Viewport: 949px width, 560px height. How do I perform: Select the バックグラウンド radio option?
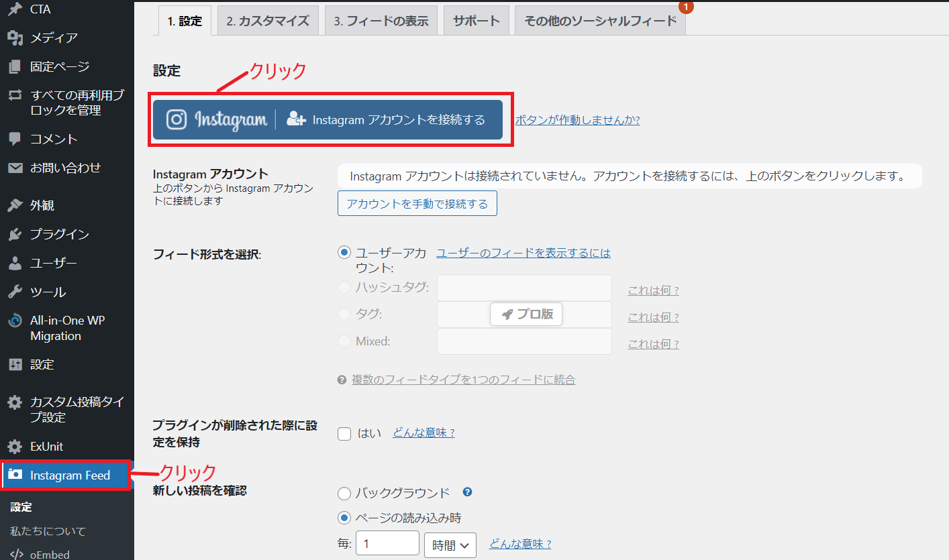344,494
